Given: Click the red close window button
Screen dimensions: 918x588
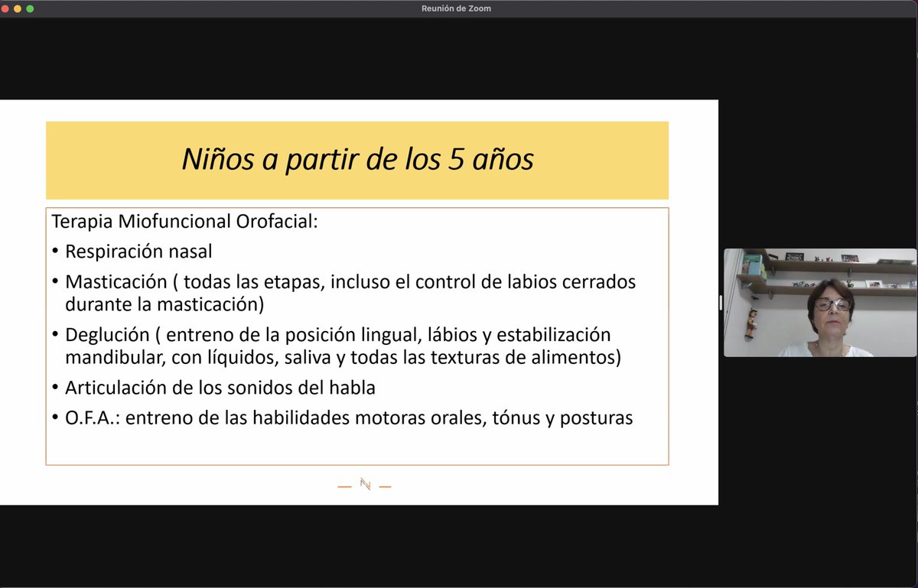Looking at the screenshot, I should pyautogui.click(x=5, y=8).
